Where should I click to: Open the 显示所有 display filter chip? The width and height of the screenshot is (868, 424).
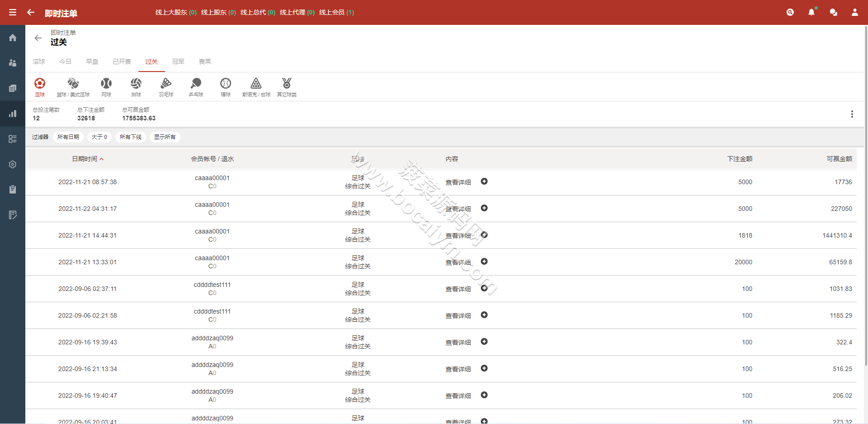[x=165, y=137]
